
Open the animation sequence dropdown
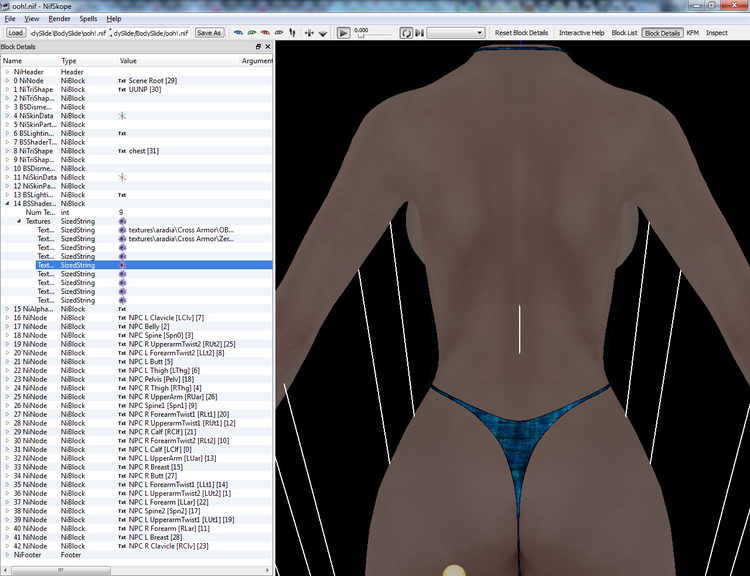(455, 33)
